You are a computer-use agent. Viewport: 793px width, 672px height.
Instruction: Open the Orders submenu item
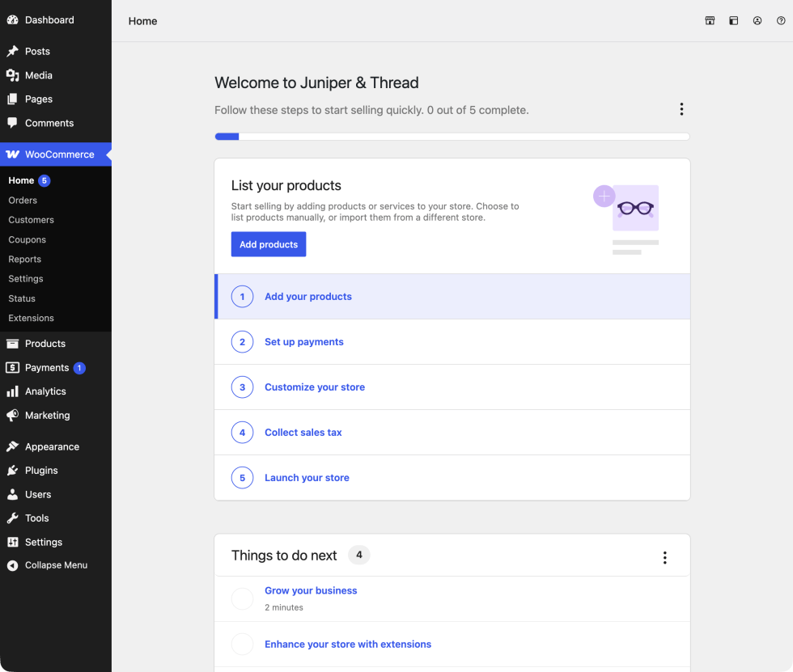pyautogui.click(x=23, y=200)
